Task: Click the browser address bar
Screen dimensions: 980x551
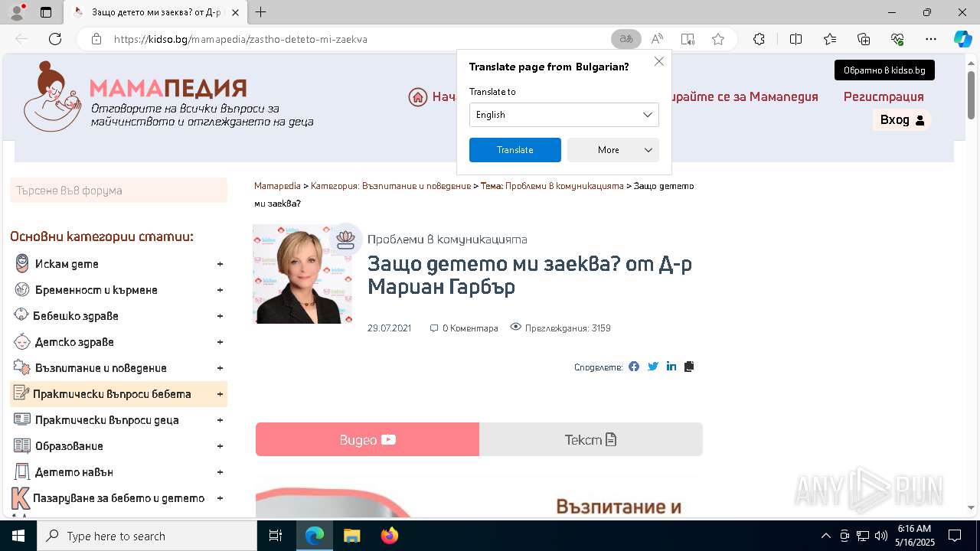Action: tap(360, 39)
